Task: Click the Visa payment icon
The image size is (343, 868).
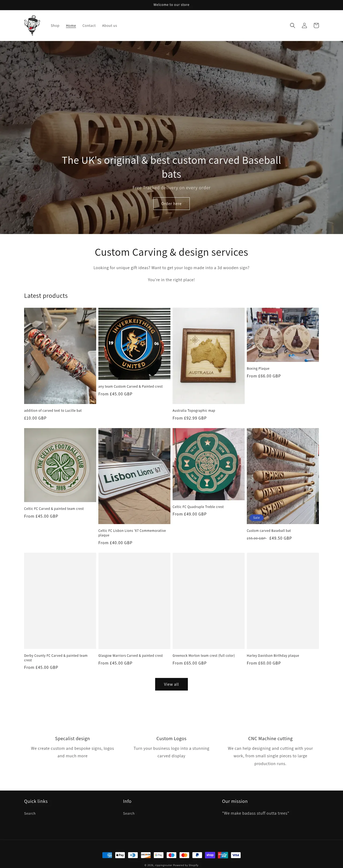Action: 236,855
